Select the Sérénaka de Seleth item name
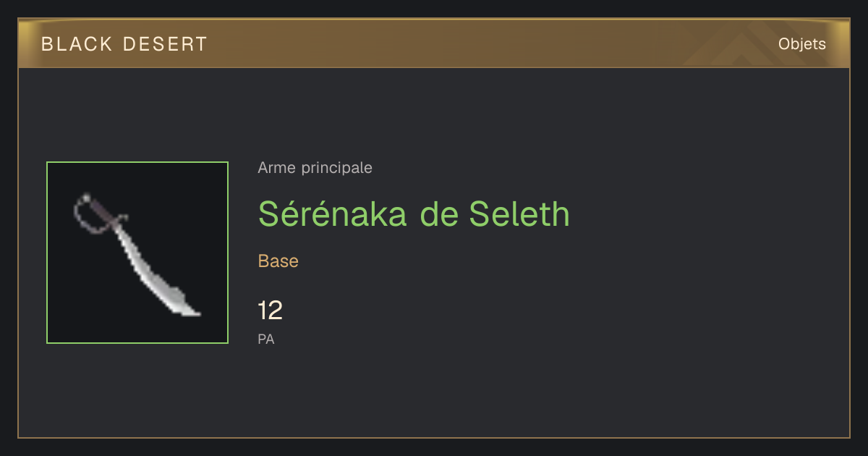 pos(414,214)
